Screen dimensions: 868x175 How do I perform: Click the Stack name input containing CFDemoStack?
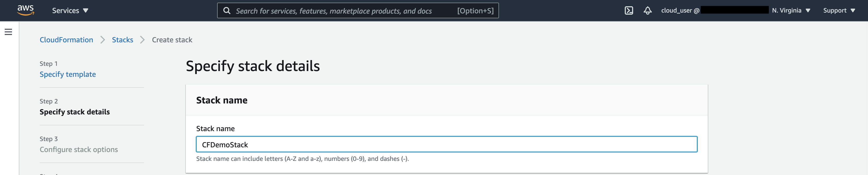click(447, 144)
